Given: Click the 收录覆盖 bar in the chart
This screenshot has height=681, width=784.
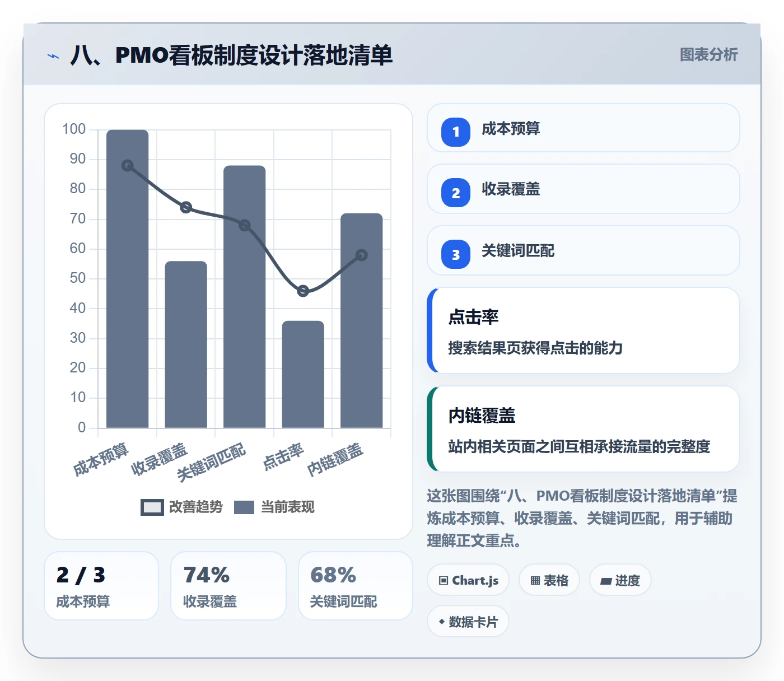Looking at the screenshot, I should click(186, 344).
